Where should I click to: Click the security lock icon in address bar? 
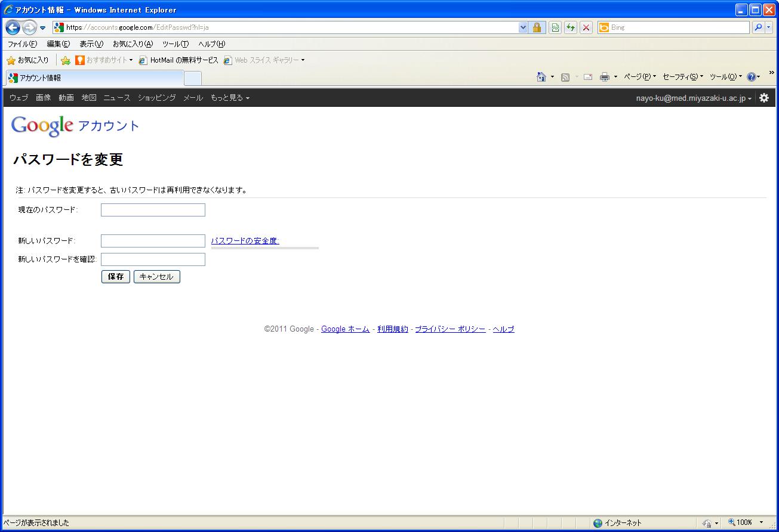(x=537, y=27)
